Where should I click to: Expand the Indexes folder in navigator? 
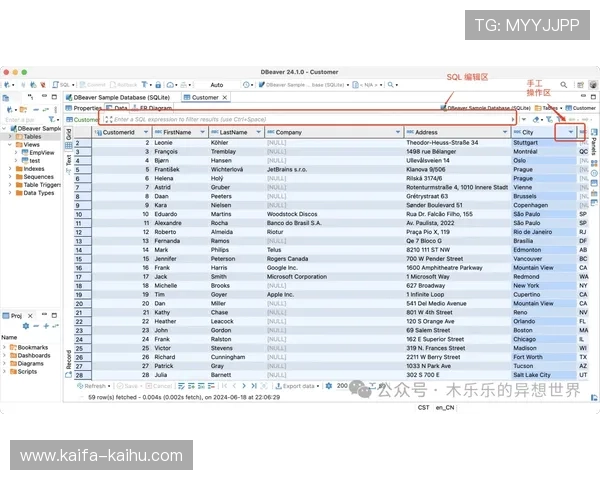pos(10,169)
